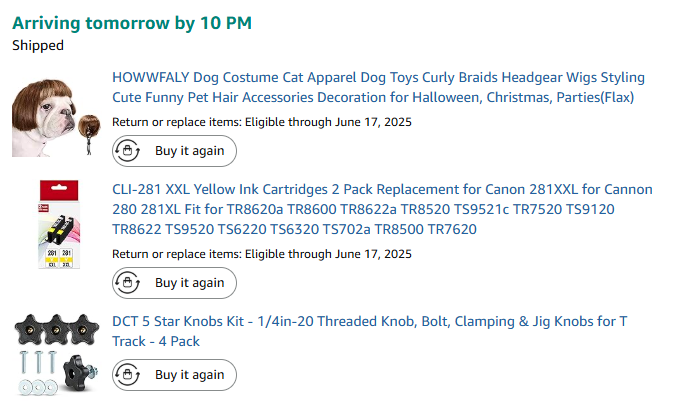Click the Arriving tomorrow by 10 PM heading
The height and width of the screenshot is (407, 680).
point(132,23)
